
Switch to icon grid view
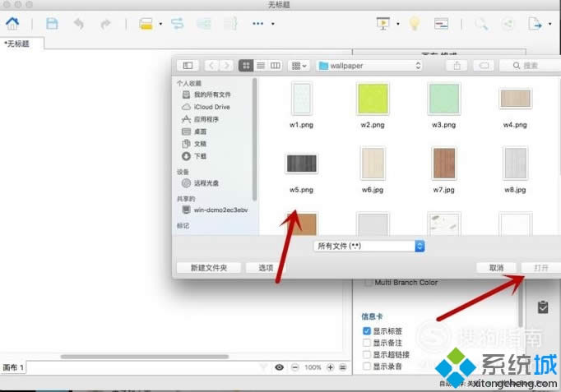pyautogui.click(x=246, y=66)
